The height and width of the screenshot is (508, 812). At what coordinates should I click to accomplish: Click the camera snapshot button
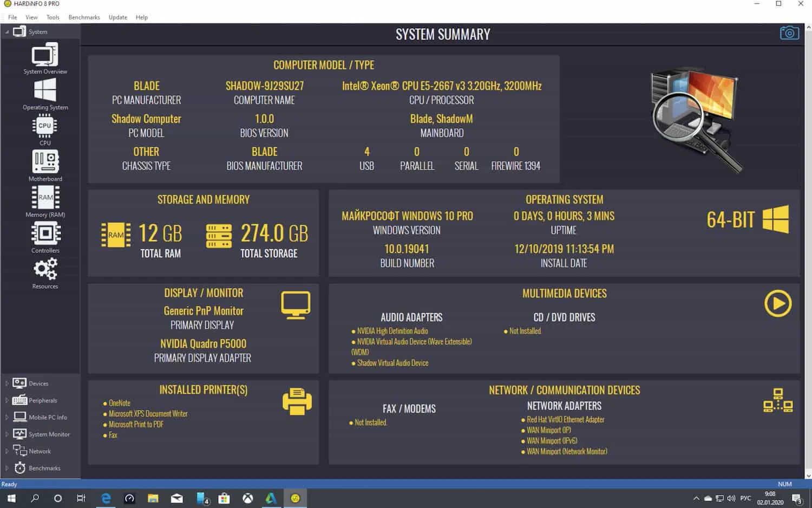pyautogui.click(x=789, y=32)
